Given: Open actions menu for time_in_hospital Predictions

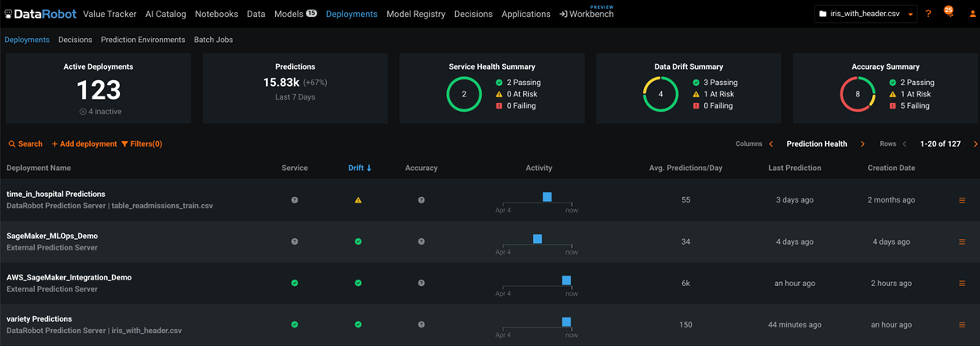Looking at the screenshot, I should [x=962, y=200].
